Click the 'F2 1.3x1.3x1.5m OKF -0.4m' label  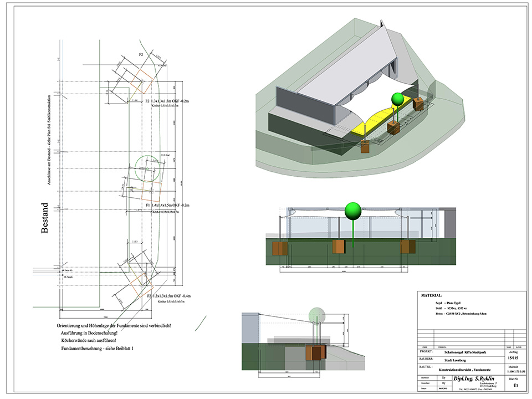167,296
